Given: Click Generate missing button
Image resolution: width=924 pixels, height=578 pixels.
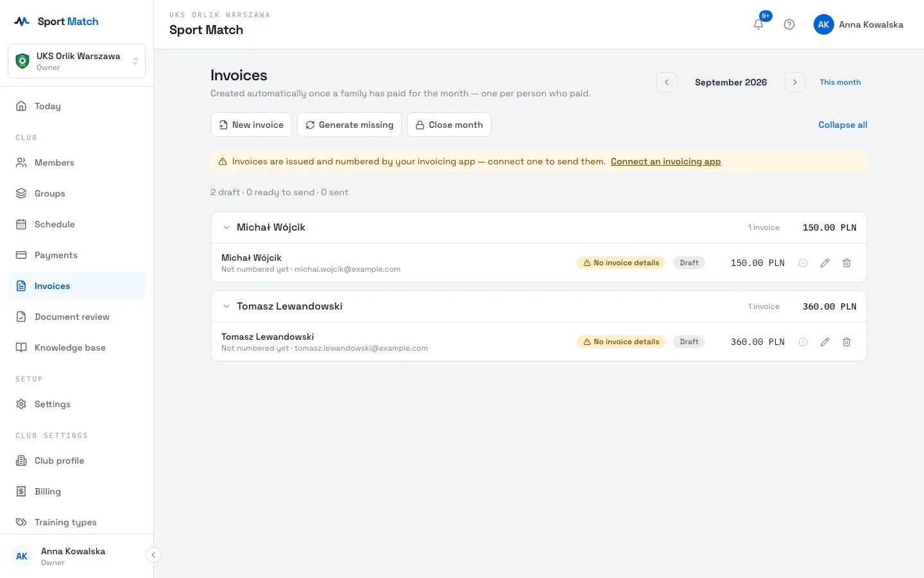Looking at the screenshot, I should tap(349, 125).
